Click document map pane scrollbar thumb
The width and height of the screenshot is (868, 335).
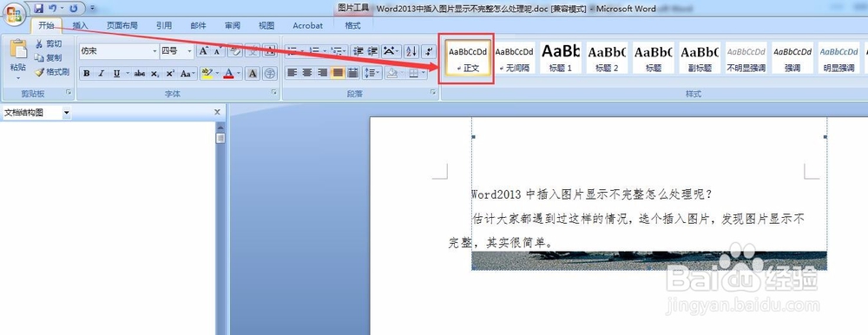coord(220,138)
